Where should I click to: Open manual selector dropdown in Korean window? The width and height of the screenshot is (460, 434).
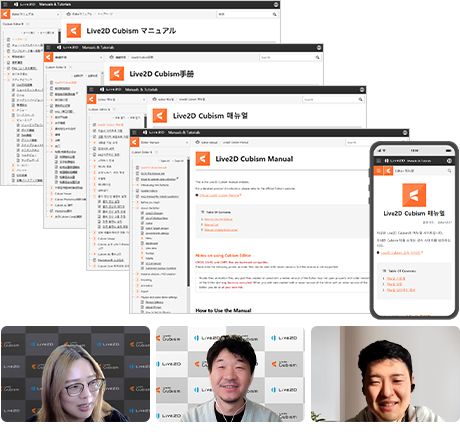pos(121,99)
